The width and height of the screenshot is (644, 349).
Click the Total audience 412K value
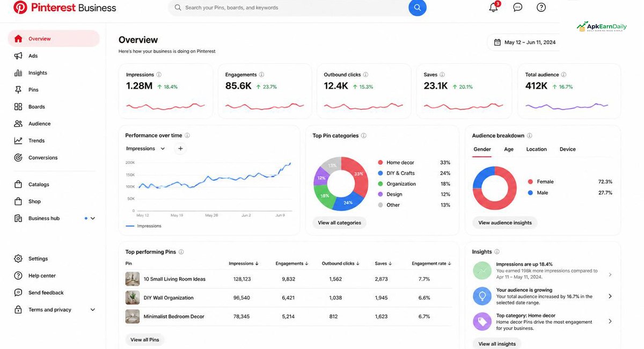pos(537,86)
